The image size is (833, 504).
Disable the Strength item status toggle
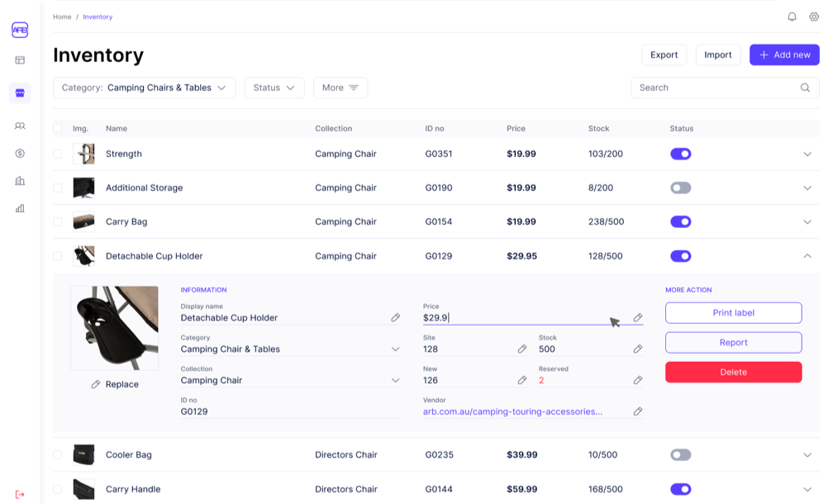[x=680, y=154]
